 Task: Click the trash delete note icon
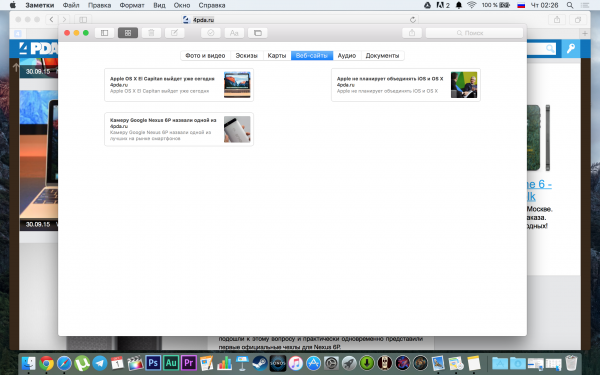[151, 33]
